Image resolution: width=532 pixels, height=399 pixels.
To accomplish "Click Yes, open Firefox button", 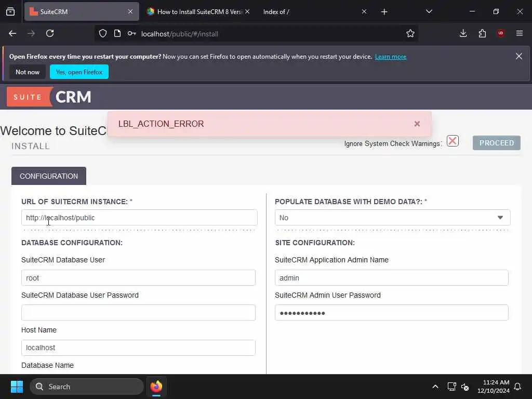I will (x=79, y=72).
